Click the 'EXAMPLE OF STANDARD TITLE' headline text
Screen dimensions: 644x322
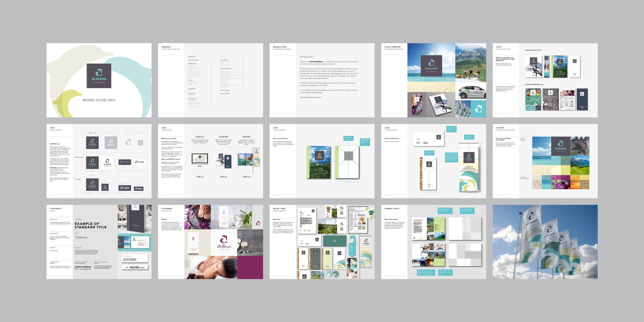pyautogui.click(x=91, y=226)
